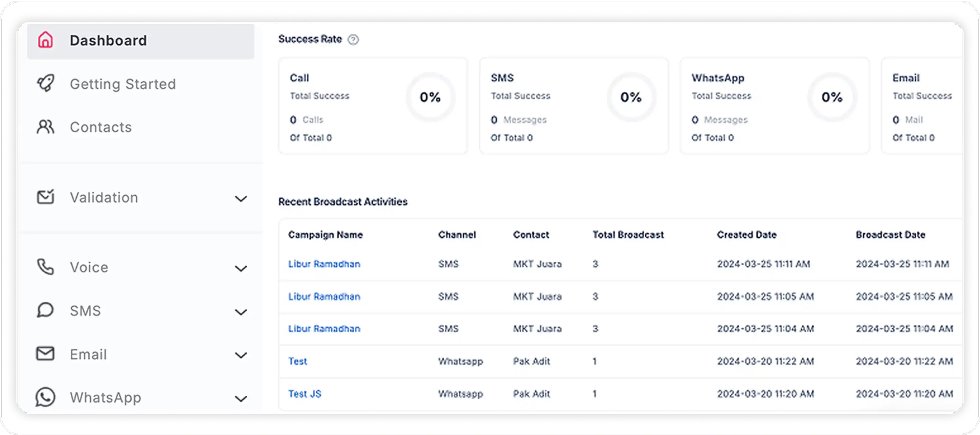Open first Libur Ramadhan campaign link

(x=324, y=264)
